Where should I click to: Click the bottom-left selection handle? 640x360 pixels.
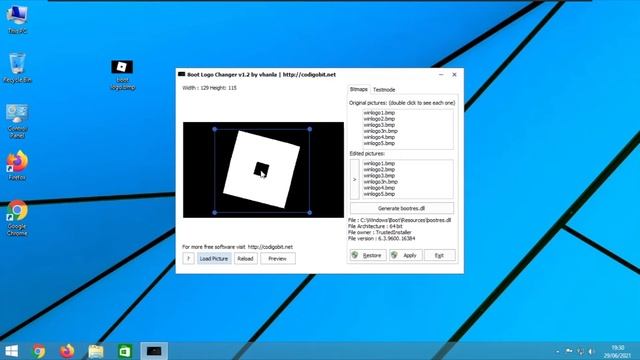click(x=215, y=212)
